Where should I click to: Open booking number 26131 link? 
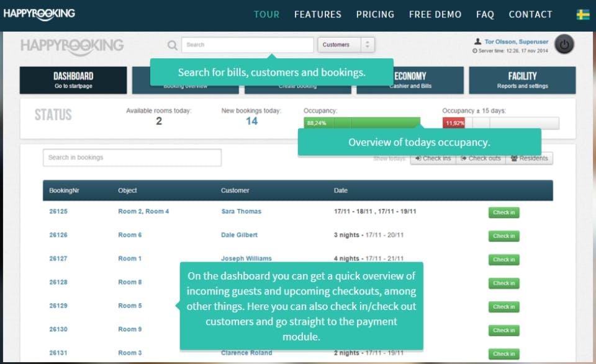[x=58, y=353]
